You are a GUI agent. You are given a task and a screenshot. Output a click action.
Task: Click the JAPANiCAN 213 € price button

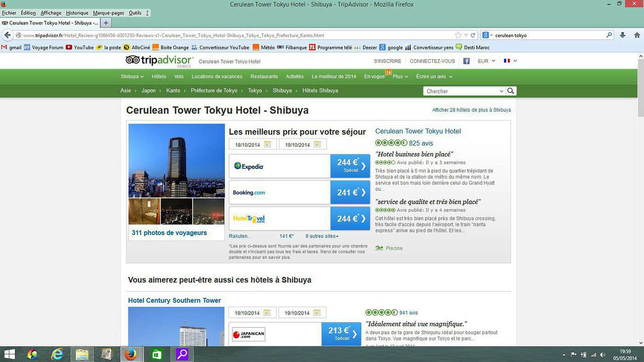coord(341,334)
